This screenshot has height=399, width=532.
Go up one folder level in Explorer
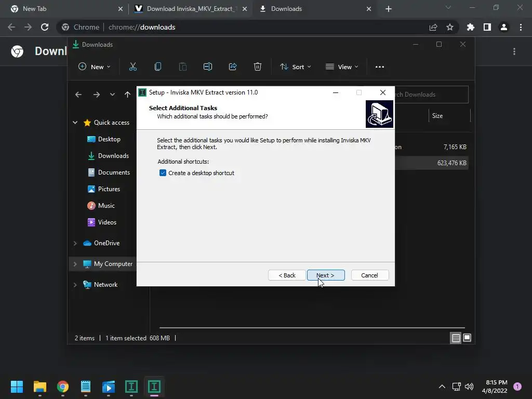(x=127, y=95)
